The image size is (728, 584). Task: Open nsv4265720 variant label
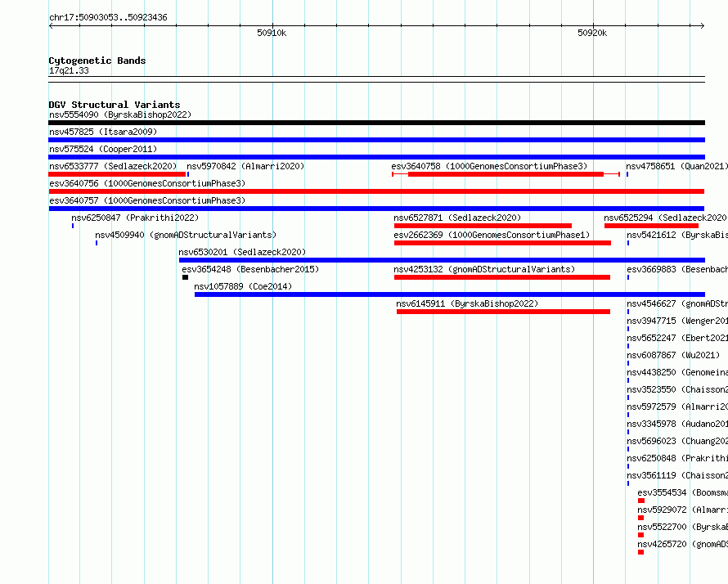682,544
